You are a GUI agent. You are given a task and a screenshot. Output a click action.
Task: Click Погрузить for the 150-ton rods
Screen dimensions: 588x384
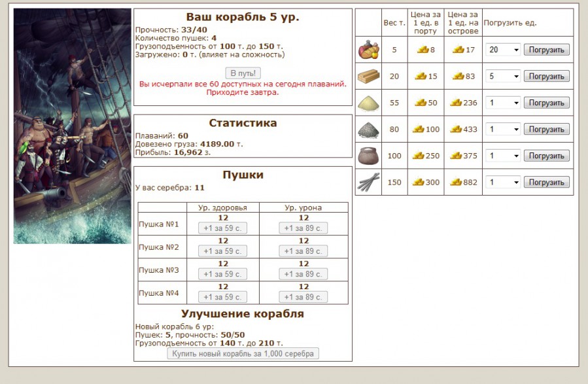(546, 183)
